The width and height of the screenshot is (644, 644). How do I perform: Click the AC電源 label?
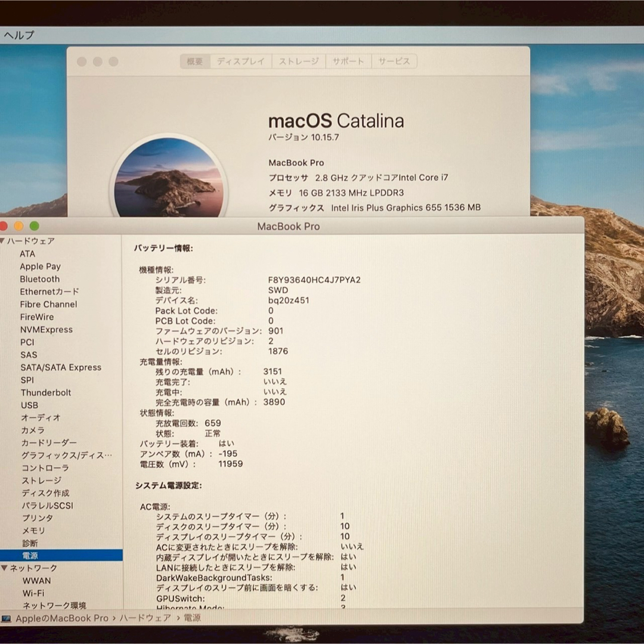(155, 507)
